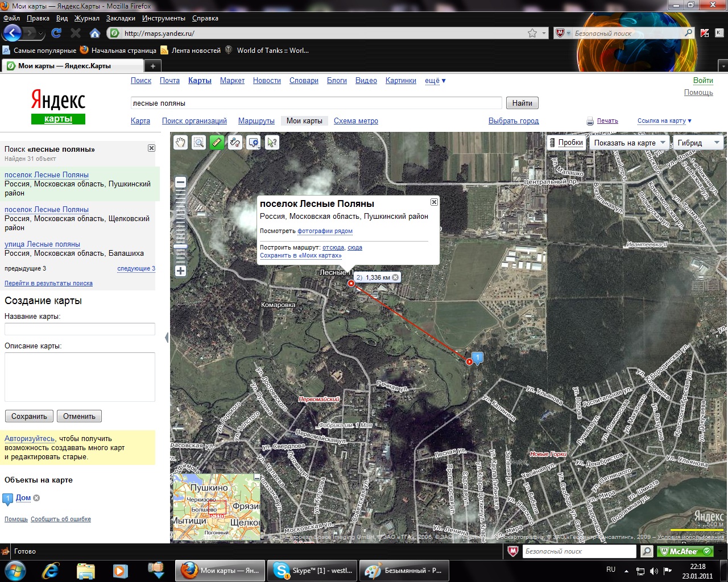
Task: Click the Выбрать город link
Action: tap(514, 120)
